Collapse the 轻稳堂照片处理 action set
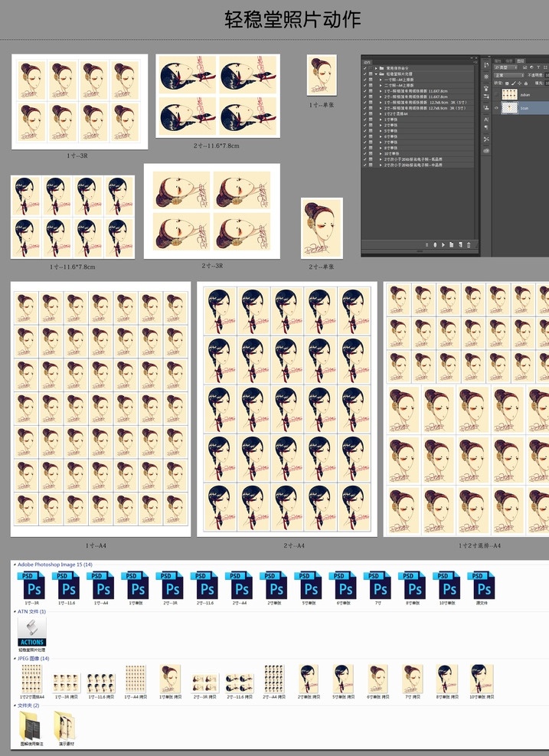Image resolution: width=549 pixels, height=756 pixels. pyautogui.click(x=376, y=74)
